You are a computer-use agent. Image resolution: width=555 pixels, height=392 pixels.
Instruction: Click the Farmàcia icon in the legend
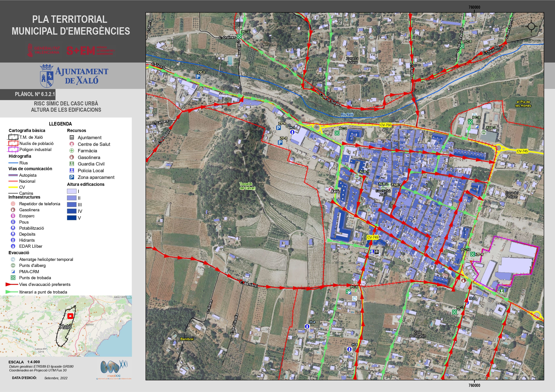pos(72,151)
